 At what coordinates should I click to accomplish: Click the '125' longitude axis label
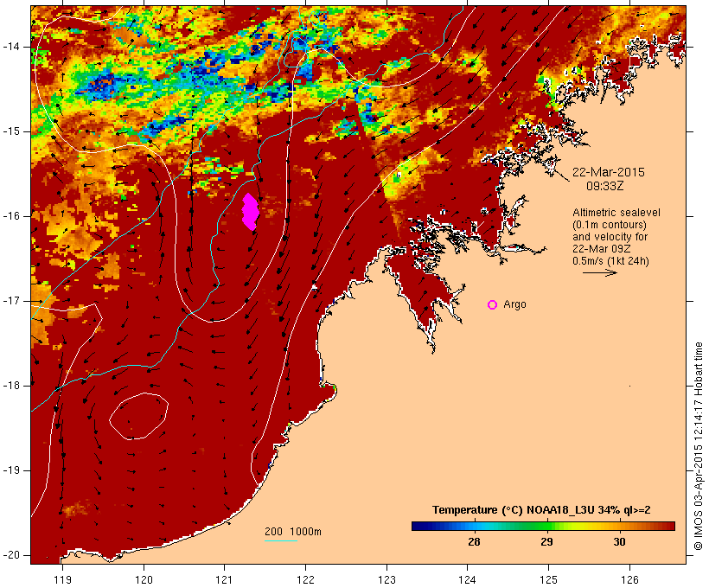(x=548, y=579)
